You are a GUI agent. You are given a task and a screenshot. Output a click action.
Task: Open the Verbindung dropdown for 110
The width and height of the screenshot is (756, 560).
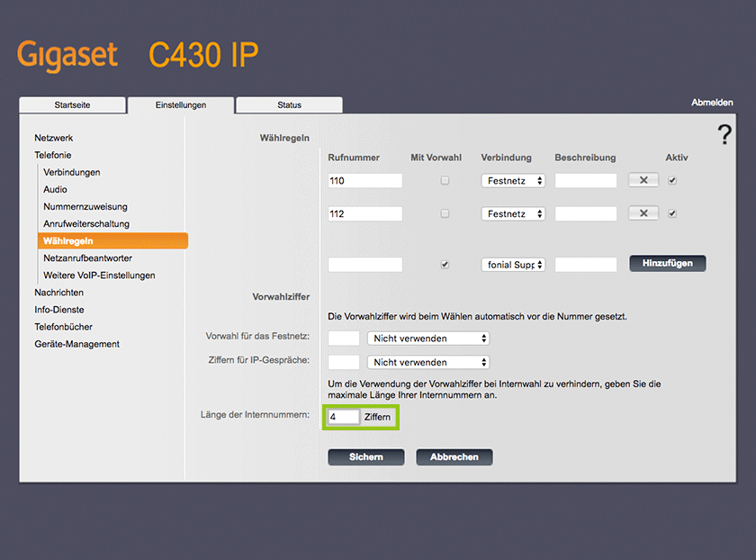click(513, 181)
